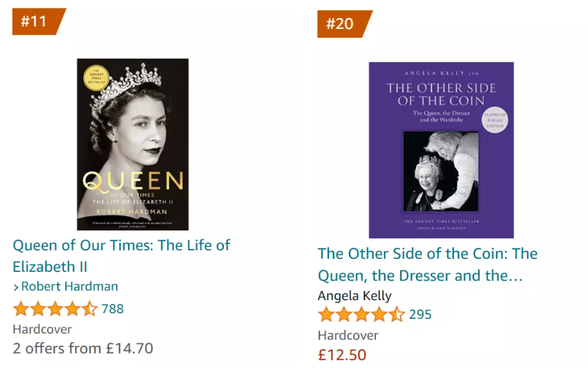Screen dimensions: 588x373
Task: Click the Platinum Jubilee Edition round badge
Action: point(494,120)
